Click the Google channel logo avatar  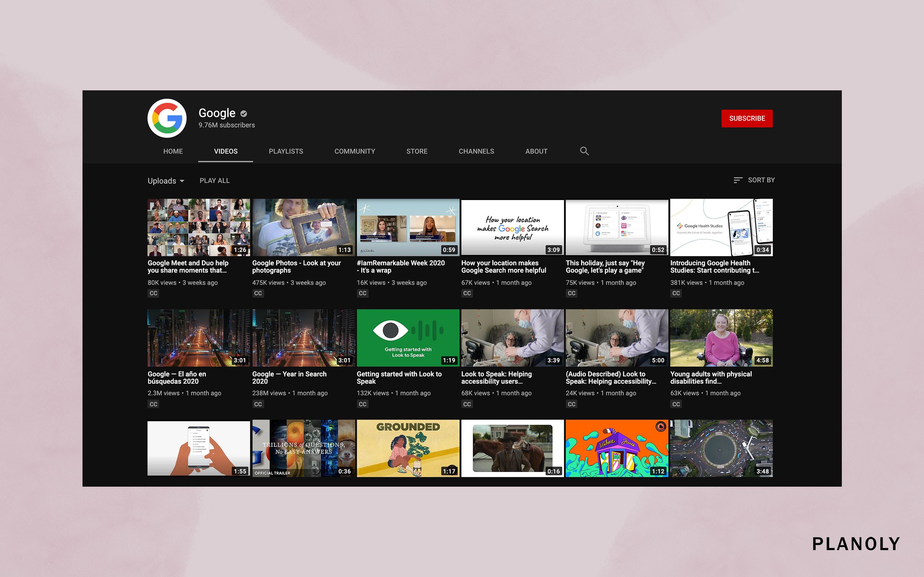coord(167,118)
